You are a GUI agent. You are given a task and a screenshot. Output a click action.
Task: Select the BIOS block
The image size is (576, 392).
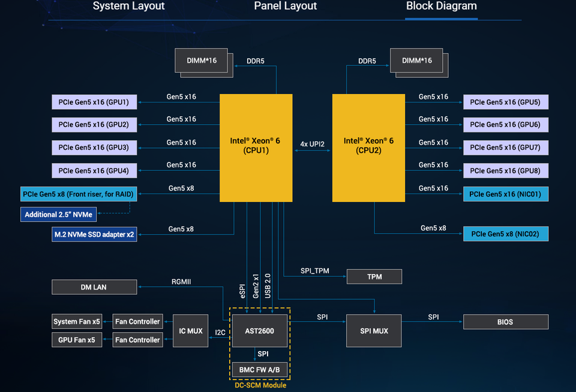click(x=505, y=322)
